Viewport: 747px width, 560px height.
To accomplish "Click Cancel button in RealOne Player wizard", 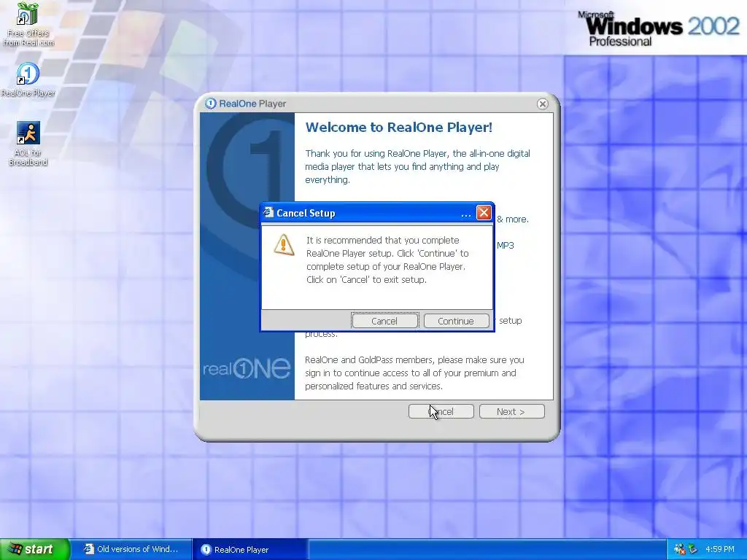I will (x=441, y=411).
